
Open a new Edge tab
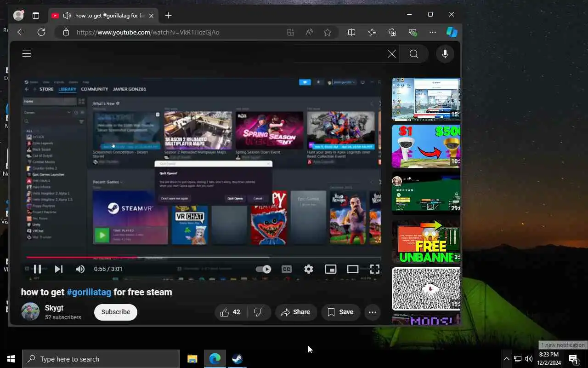click(x=168, y=16)
